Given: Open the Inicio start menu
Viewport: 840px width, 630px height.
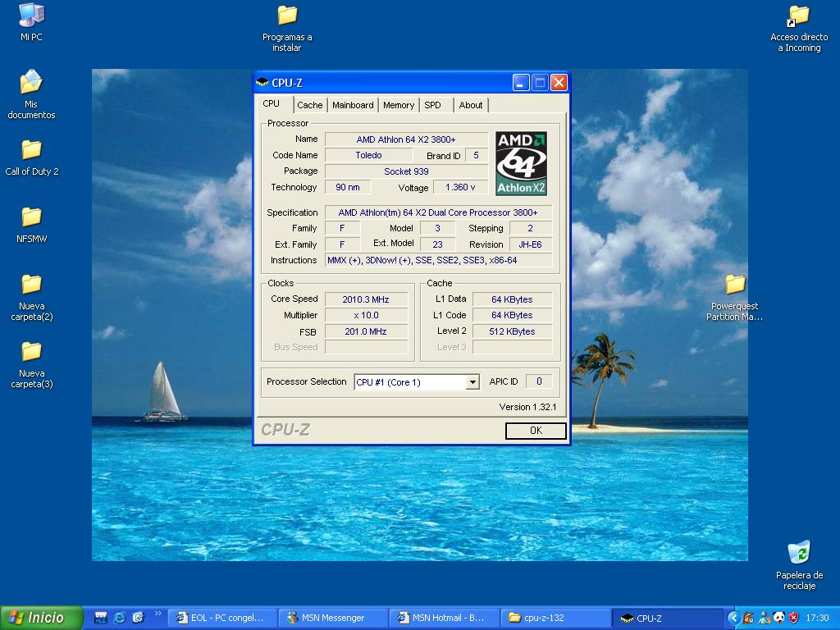Looking at the screenshot, I should (42, 618).
